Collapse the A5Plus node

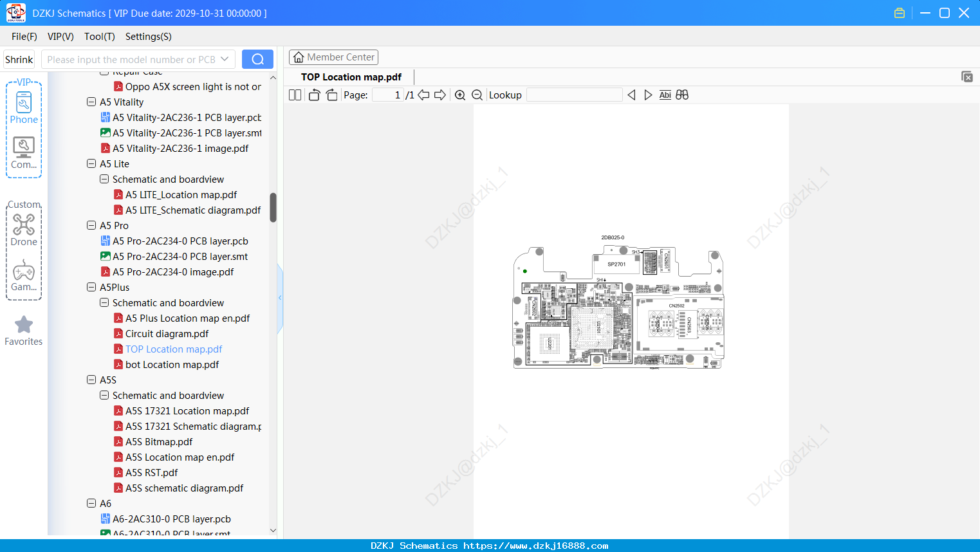pyautogui.click(x=91, y=288)
